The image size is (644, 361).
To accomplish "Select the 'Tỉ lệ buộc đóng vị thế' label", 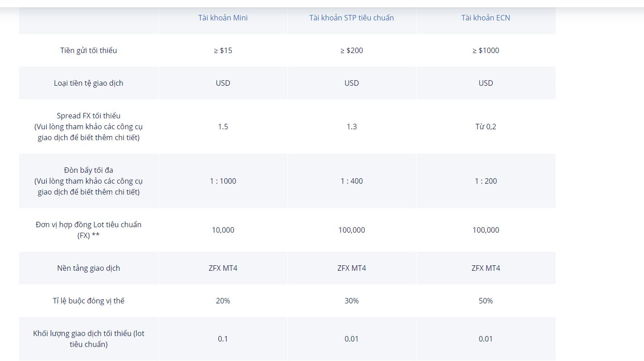I will click(88, 301).
